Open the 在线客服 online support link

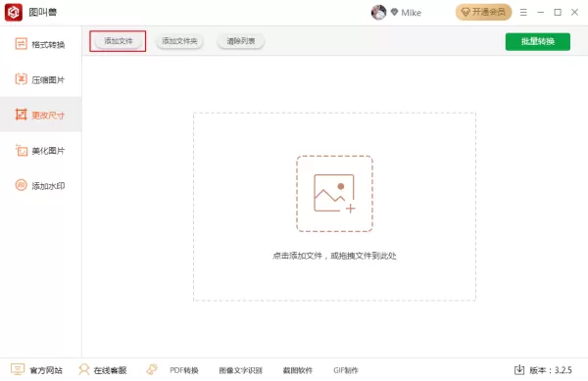point(110,370)
